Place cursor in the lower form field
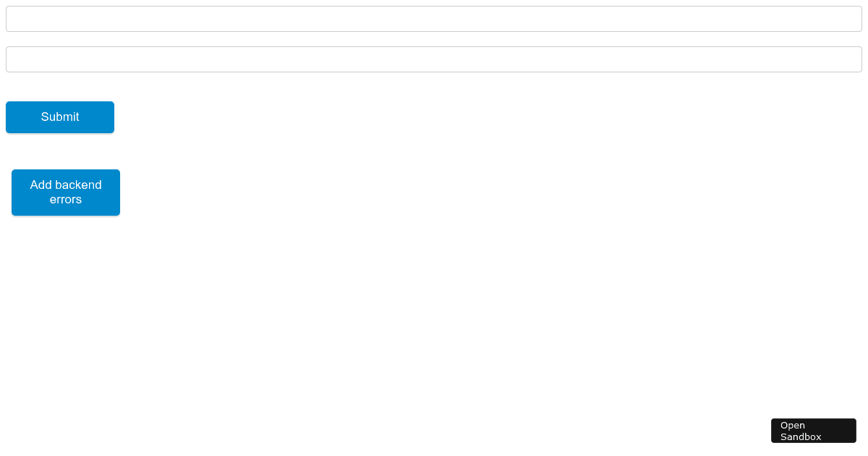This screenshot has width=868, height=456. 434,59
